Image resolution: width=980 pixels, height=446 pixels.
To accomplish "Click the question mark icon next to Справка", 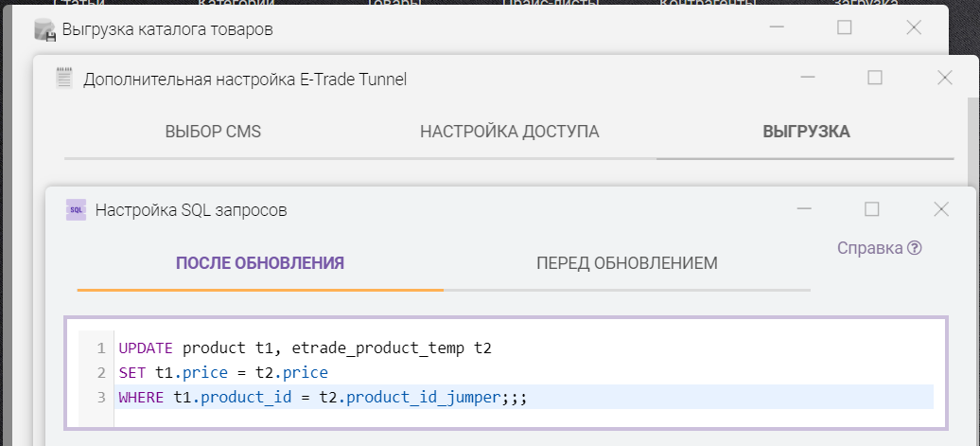I will [x=914, y=248].
